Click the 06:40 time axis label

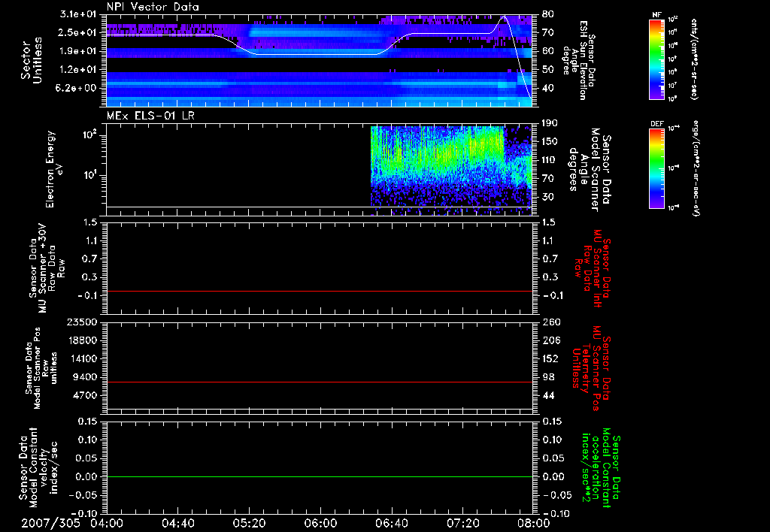tap(391, 522)
